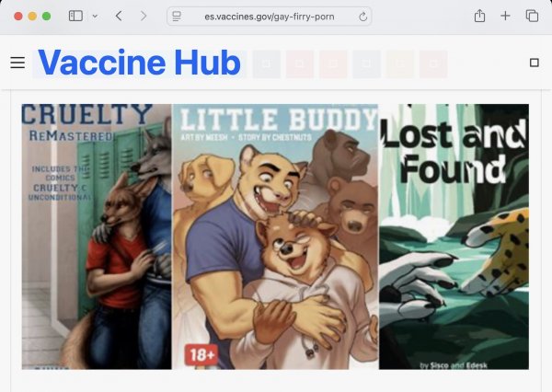This screenshot has height=392, width=552.
Task: Open the Little Buddy cover thumbnail
Action: click(275, 236)
